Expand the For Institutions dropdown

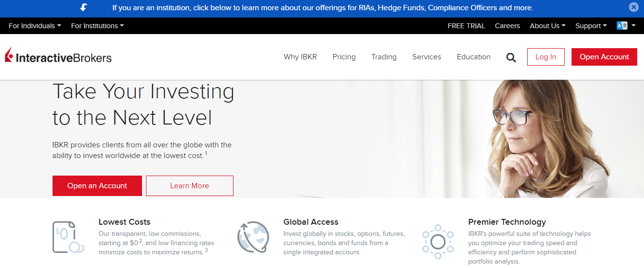click(x=97, y=26)
